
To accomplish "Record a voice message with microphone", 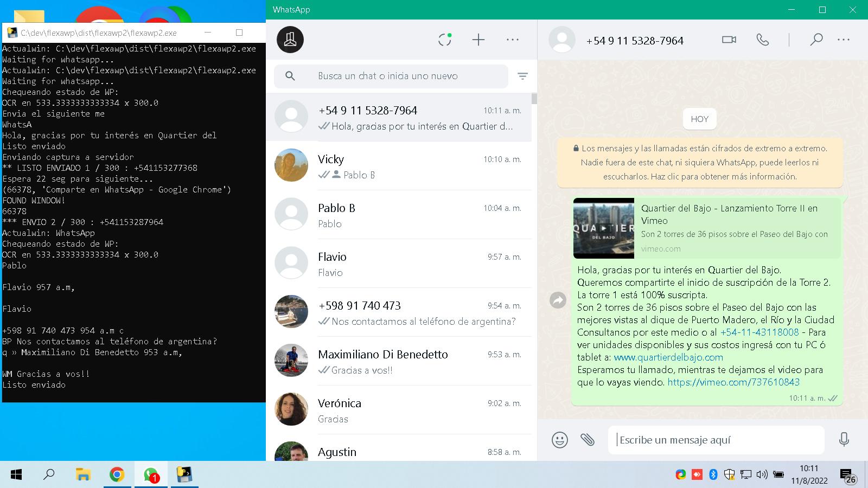I will [x=844, y=439].
